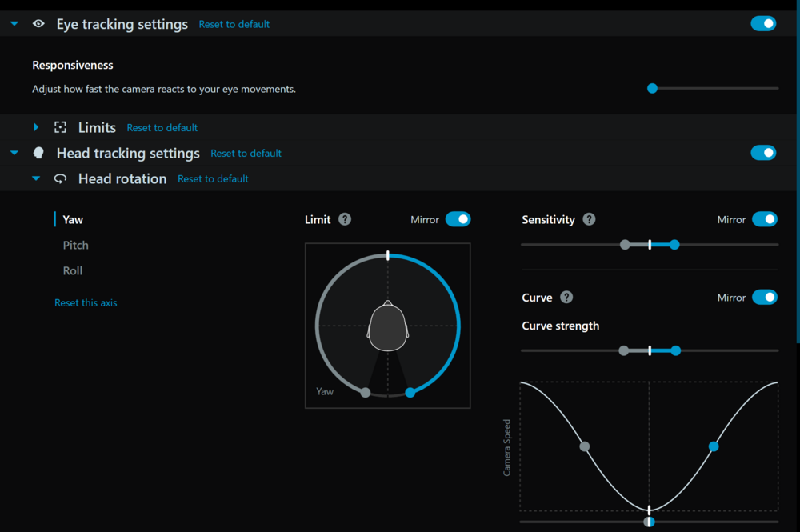The width and height of the screenshot is (800, 532).
Task: Click the Responsiveness slider handle
Action: pos(652,88)
